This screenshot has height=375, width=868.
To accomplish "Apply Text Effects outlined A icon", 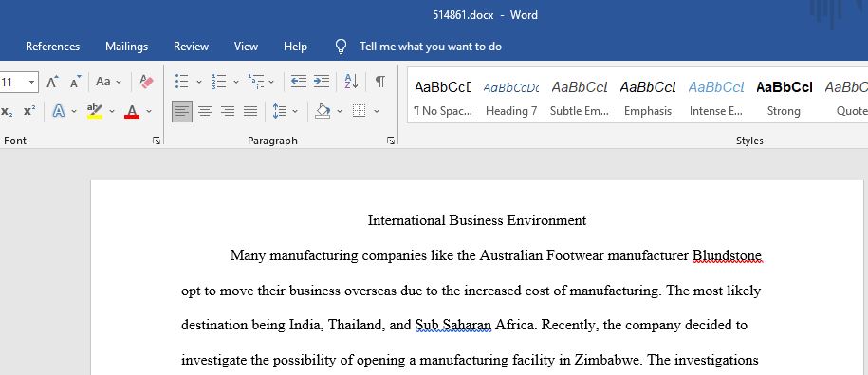I will click(59, 111).
